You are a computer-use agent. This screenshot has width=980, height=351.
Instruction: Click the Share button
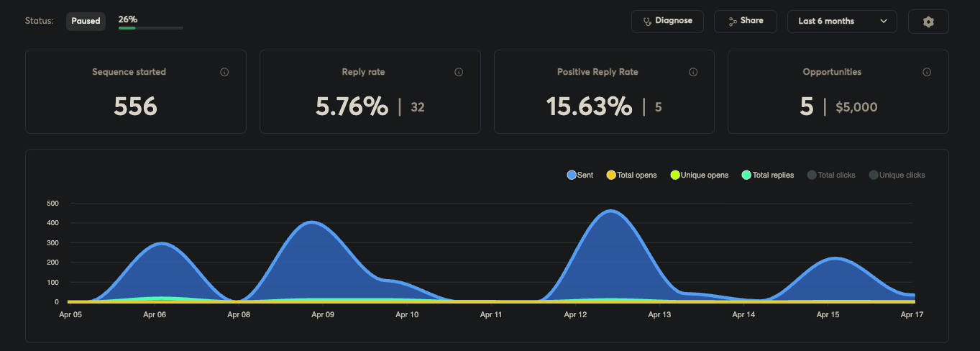745,21
